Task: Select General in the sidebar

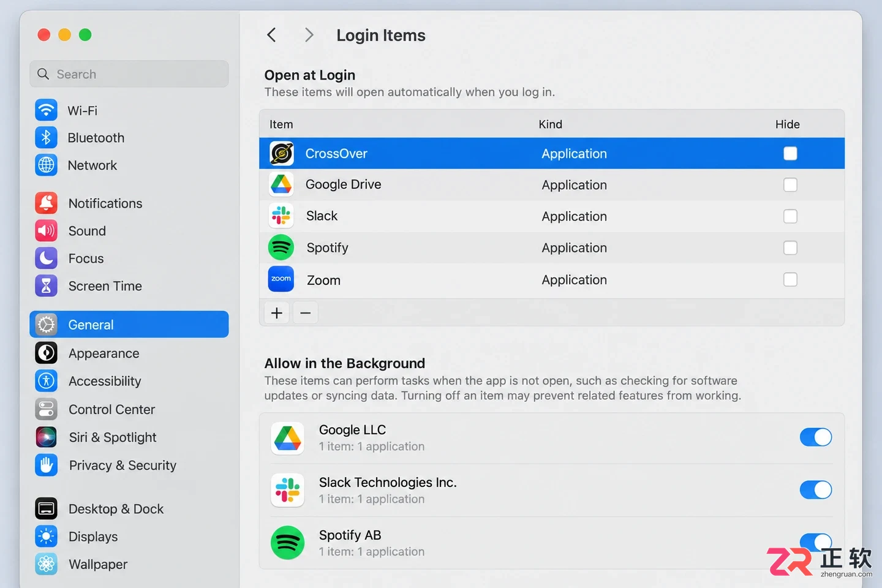Action: coord(129,325)
